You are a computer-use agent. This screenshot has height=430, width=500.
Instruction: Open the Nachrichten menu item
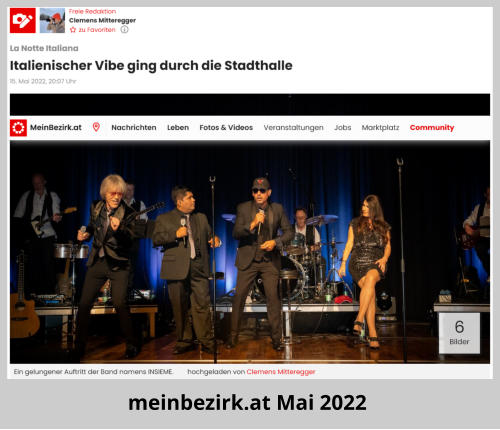pyautogui.click(x=134, y=127)
